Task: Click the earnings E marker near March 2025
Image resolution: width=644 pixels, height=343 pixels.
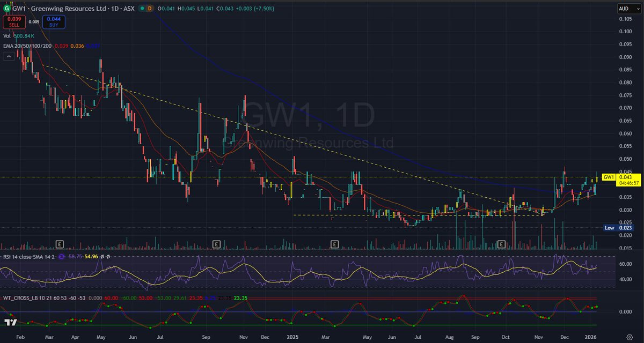Action: (334, 244)
